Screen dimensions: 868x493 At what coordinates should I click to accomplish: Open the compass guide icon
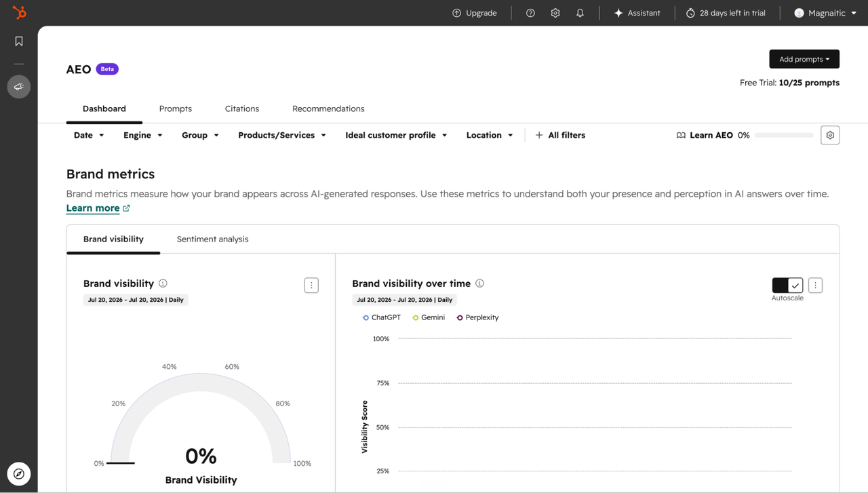click(x=19, y=474)
